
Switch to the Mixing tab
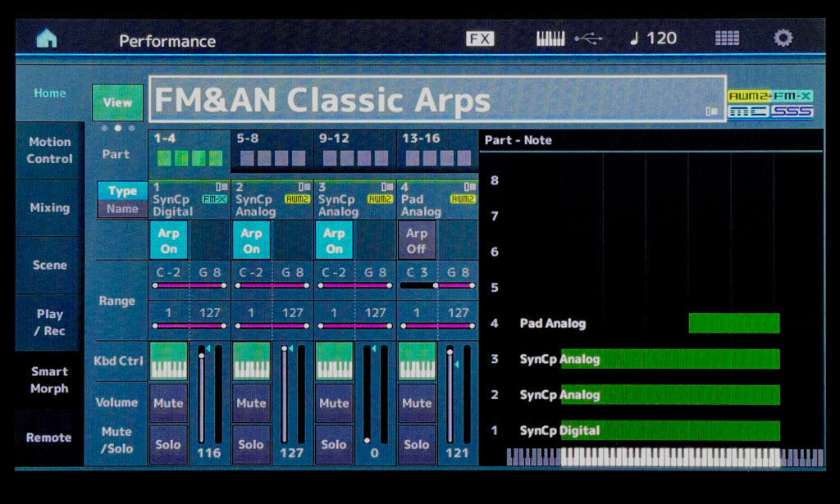[x=50, y=207]
